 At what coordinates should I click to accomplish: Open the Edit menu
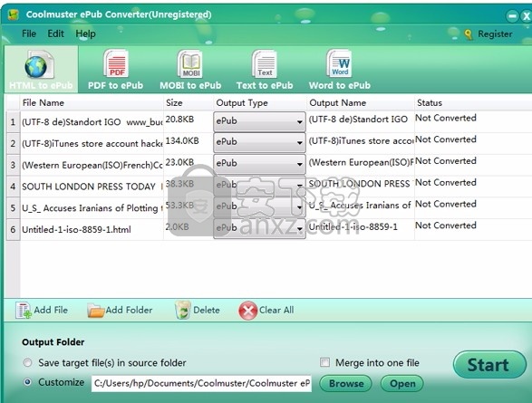(x=55, y=34)
